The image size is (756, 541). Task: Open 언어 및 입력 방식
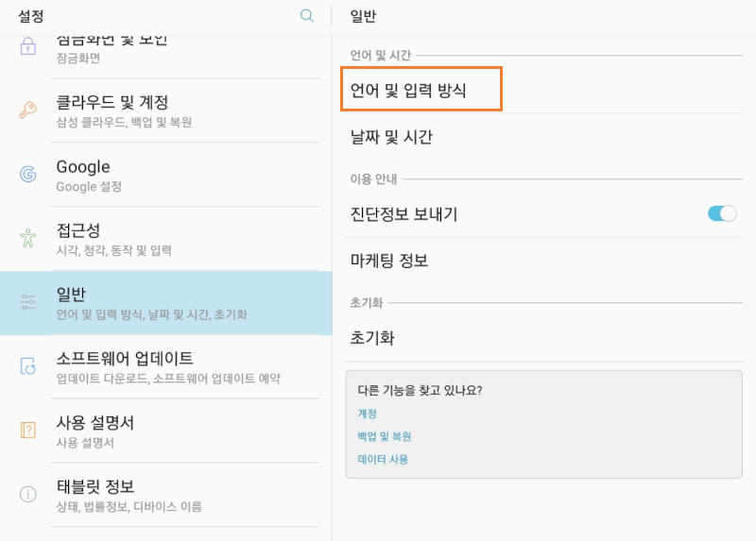tap(544, 90)
